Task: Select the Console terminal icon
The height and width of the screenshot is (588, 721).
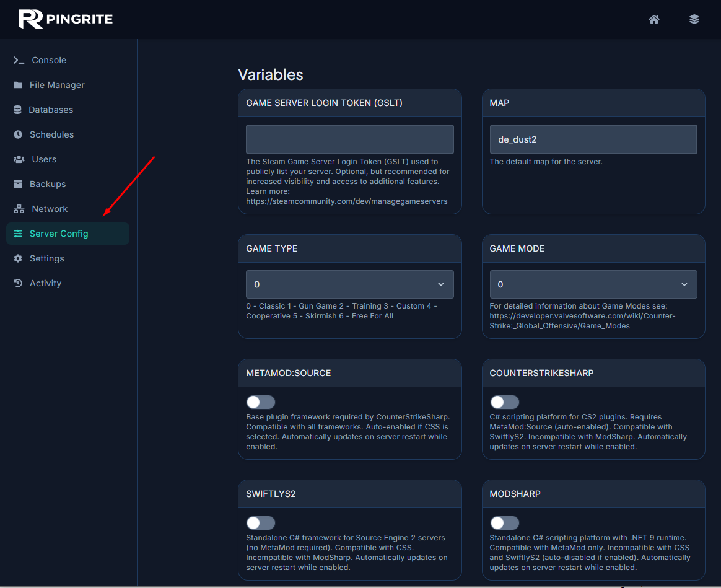Action: tap(17, 60)
